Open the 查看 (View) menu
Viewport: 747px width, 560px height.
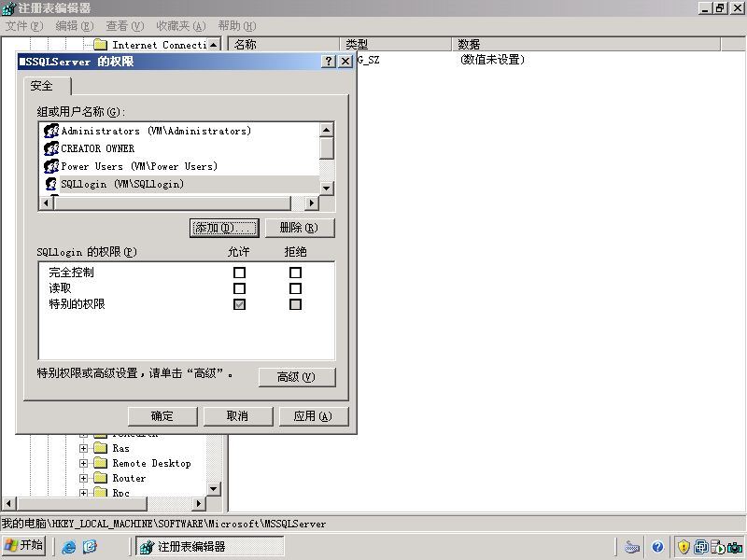(125, 26)
